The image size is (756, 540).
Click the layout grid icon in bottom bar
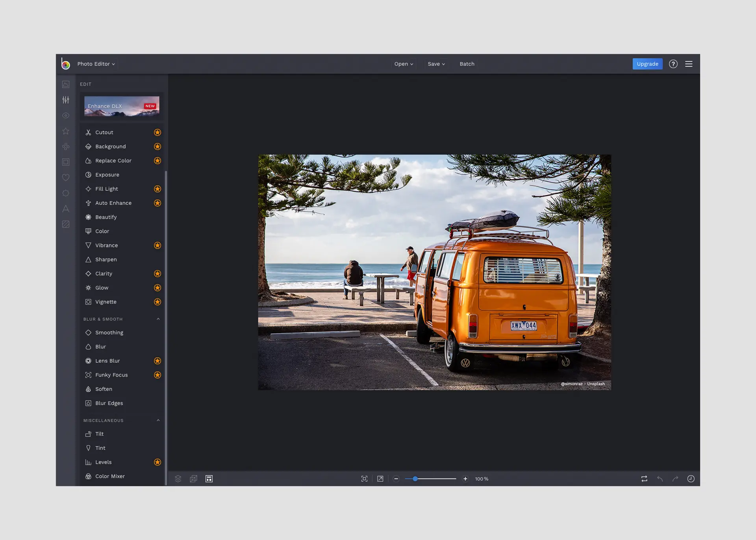(x=209, y=479)
